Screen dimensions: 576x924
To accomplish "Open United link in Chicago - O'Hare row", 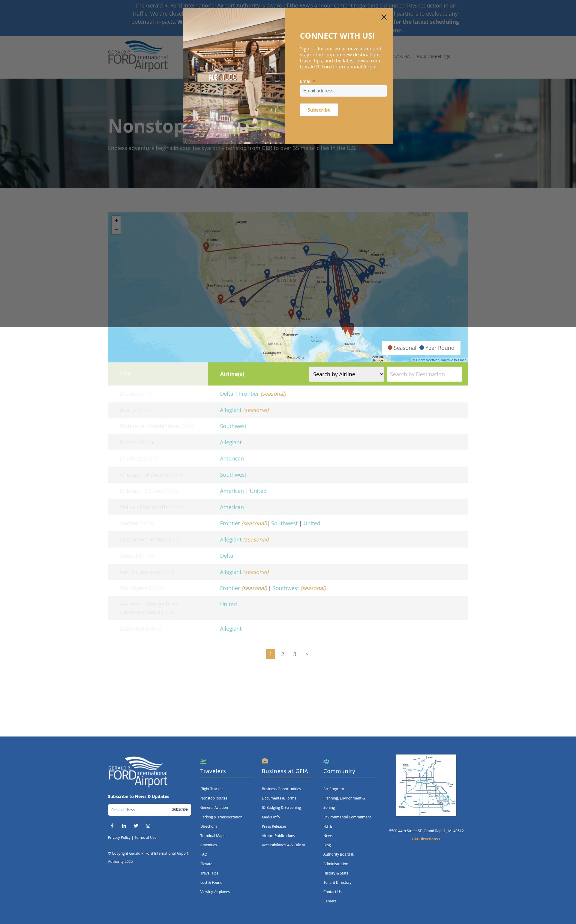I will 258,491.
